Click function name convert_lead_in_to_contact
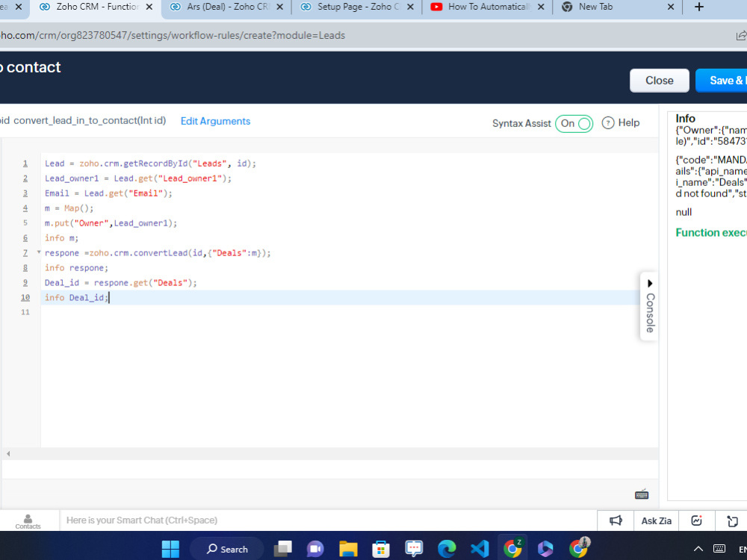The height and width of the screenshot is (560, 747). [75, 120]
